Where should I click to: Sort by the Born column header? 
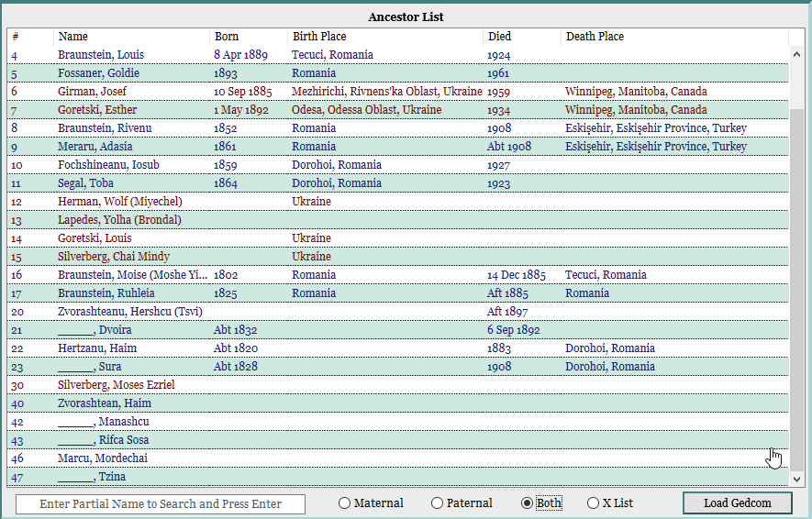[x=249, y=37]
